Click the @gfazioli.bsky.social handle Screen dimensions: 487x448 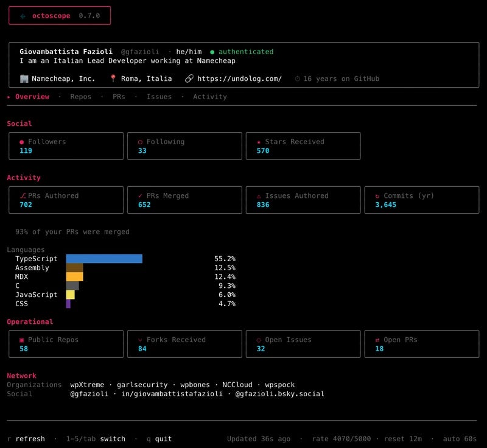[280, 394]
